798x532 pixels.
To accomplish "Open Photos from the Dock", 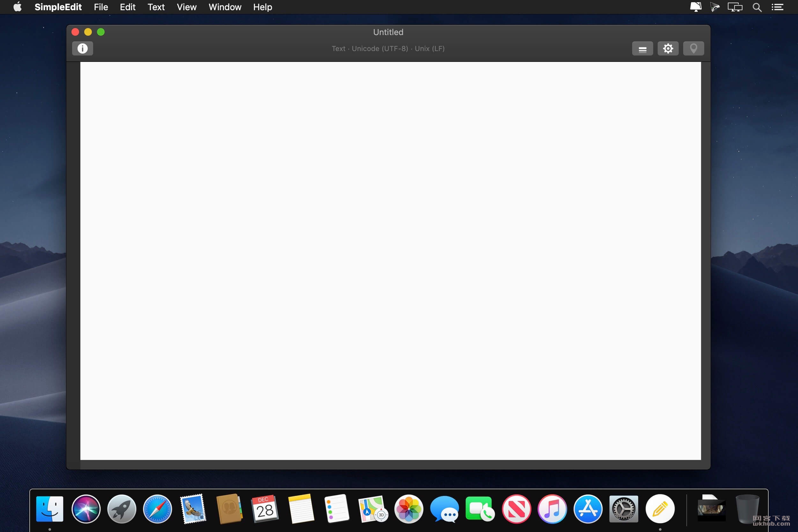I will tap(409, 509).
